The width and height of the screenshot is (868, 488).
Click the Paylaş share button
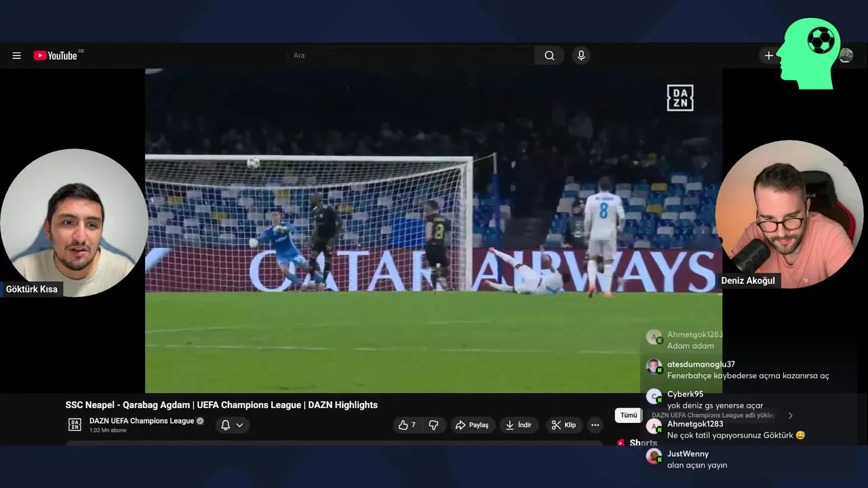473,425
